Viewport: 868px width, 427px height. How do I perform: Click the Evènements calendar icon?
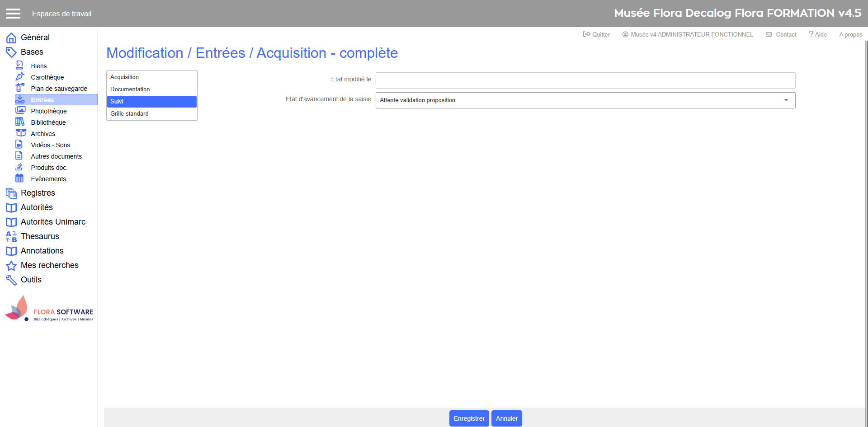pyautogui.click(x=19, y=178)
